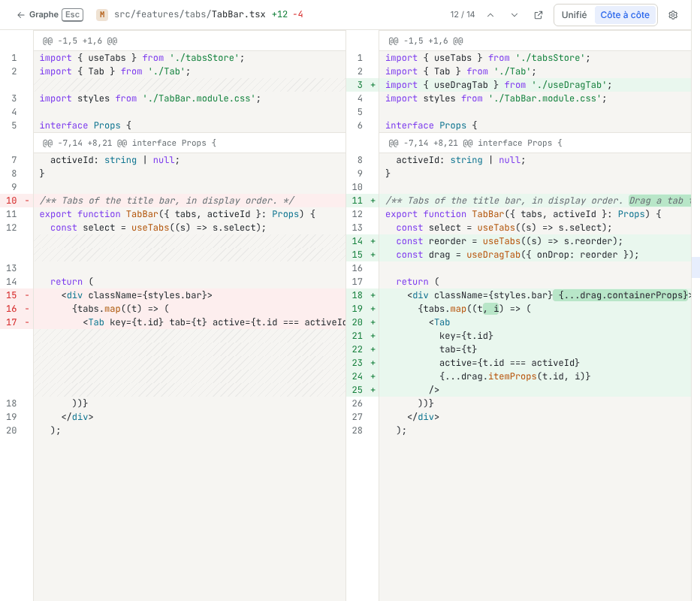Go back to Graphe view
This screenshot has width=700, height=601.
tap(38, 15)
